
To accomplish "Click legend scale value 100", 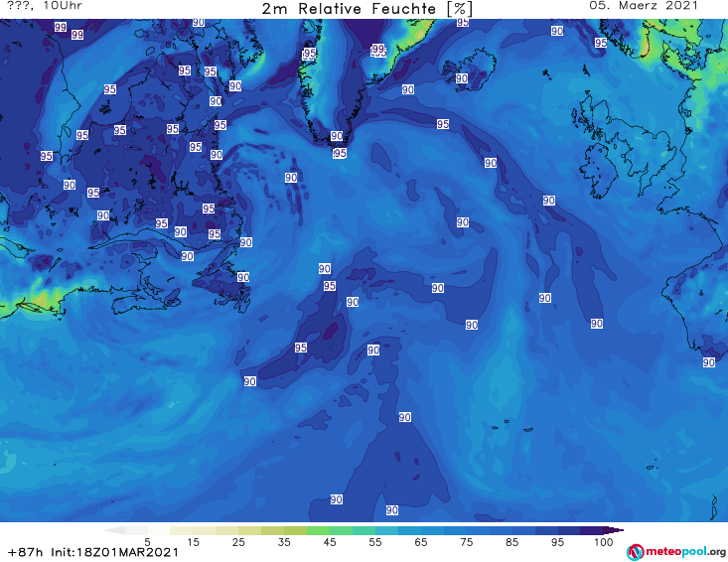I will point(604,542).
